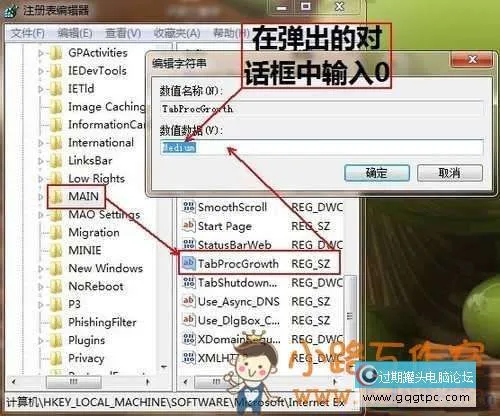
Task: Select the TabProcGrowth value name
Action: coord(238,264)
